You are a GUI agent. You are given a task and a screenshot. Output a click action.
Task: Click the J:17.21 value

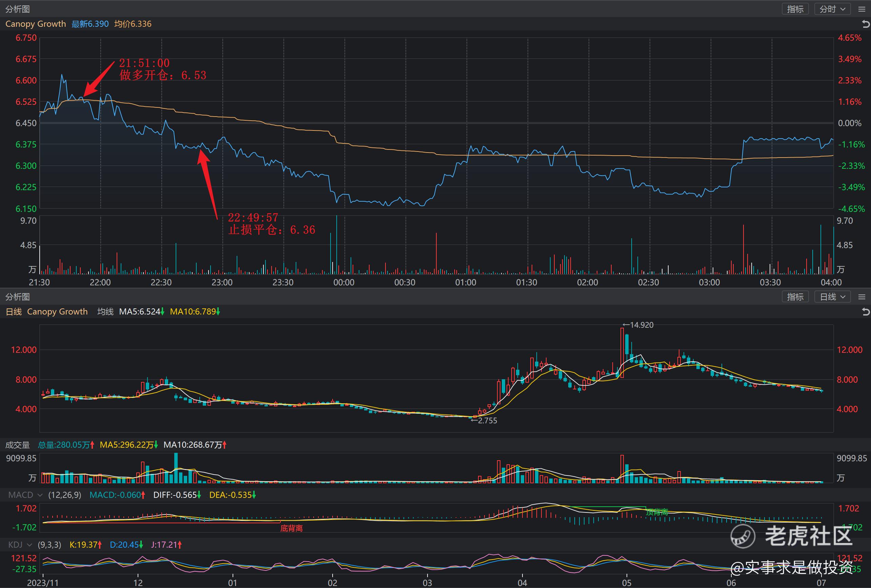[x=166, y=545]
